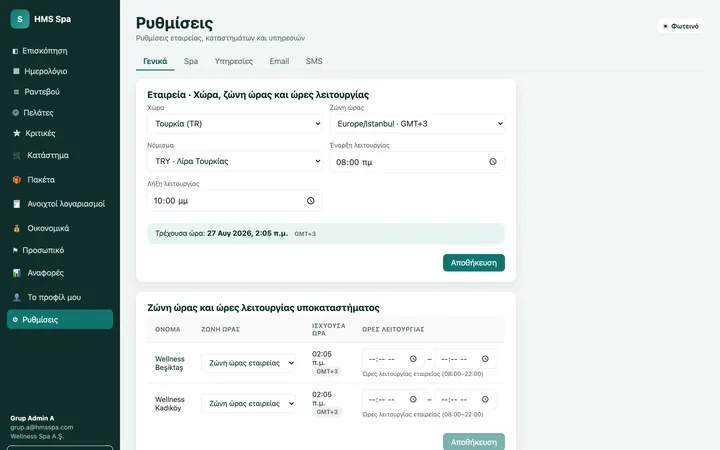This screenshot has width=720, height=450.
Task: Click Wellness Kadıköy opening time clock icon
Action: pos(413,399)
